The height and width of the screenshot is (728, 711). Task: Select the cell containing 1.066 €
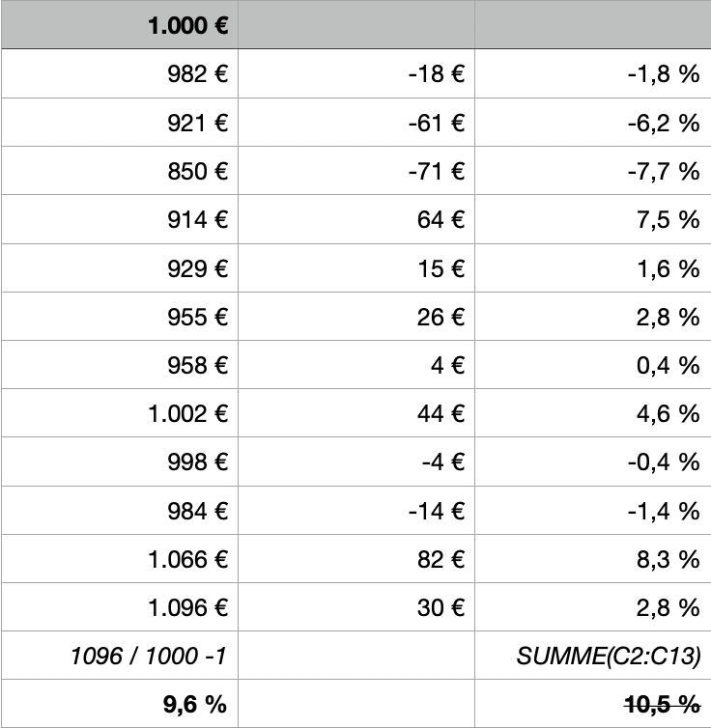188,559
